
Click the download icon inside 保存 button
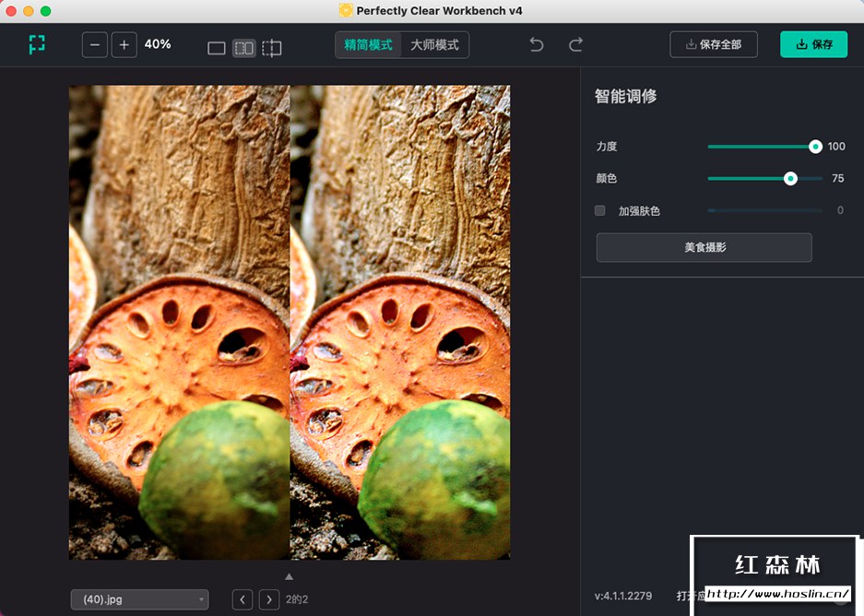[x=799, y=44]
